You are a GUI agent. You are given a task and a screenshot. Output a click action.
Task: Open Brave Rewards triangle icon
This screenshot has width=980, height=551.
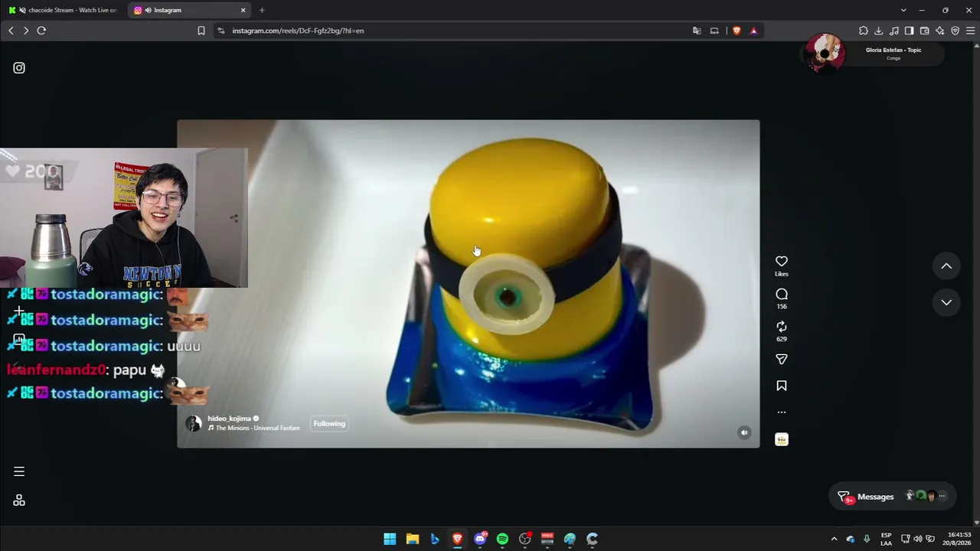tap(753, 31)
